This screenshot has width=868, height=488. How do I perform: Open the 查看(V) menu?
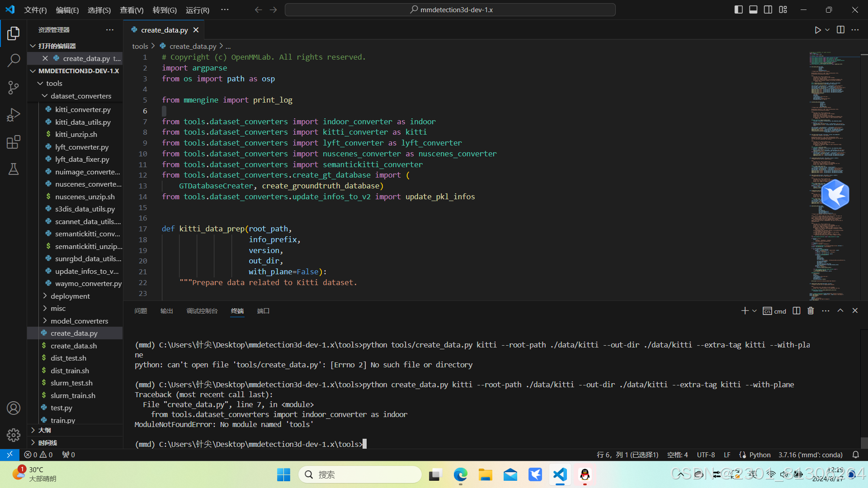pos(131,10)
